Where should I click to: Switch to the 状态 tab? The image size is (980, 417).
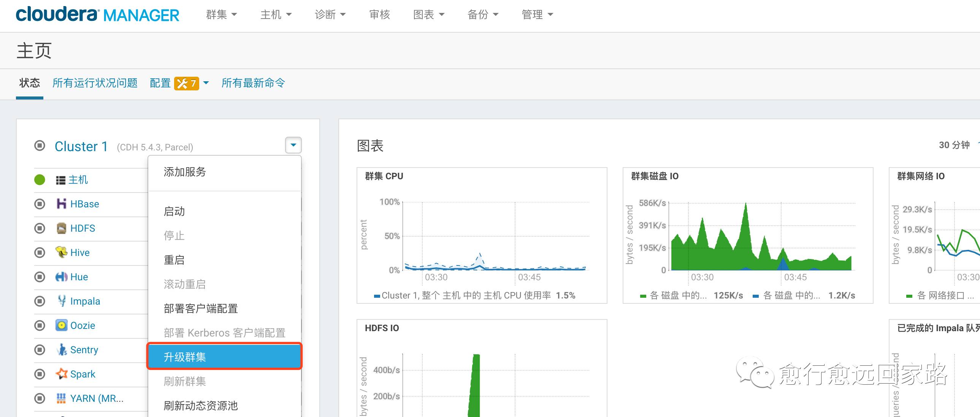30,83
